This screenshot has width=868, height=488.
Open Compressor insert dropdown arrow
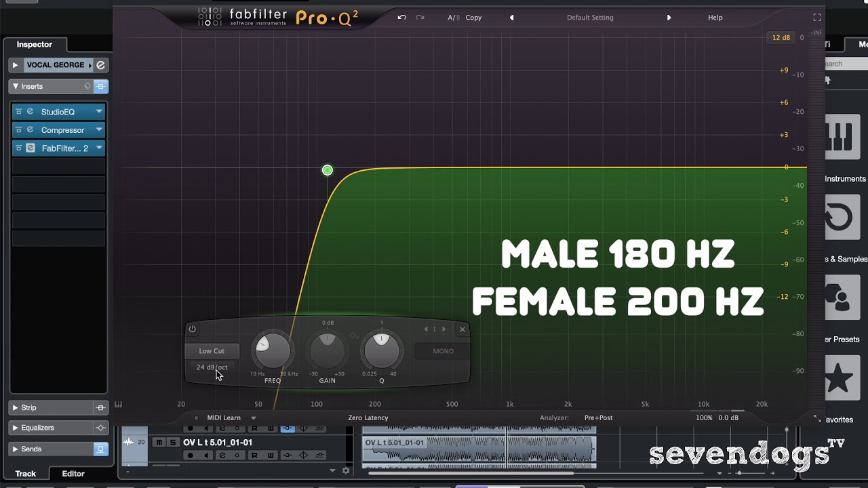coord(99,130)
